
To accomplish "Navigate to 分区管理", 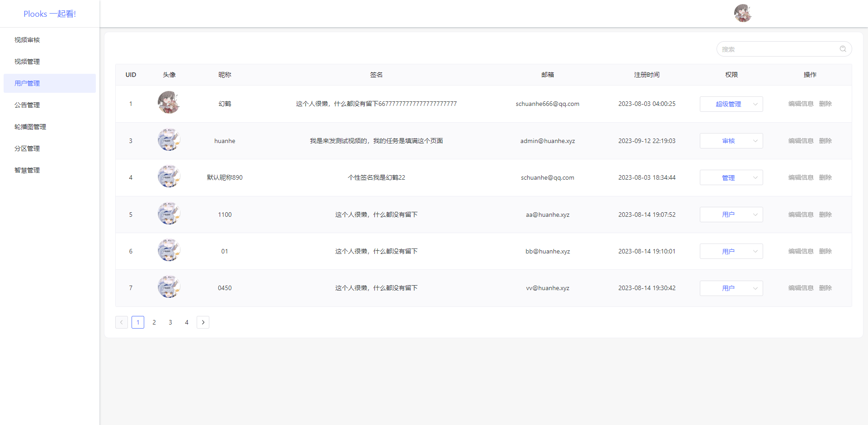I will pyautogui.click(x=27, y=148).
